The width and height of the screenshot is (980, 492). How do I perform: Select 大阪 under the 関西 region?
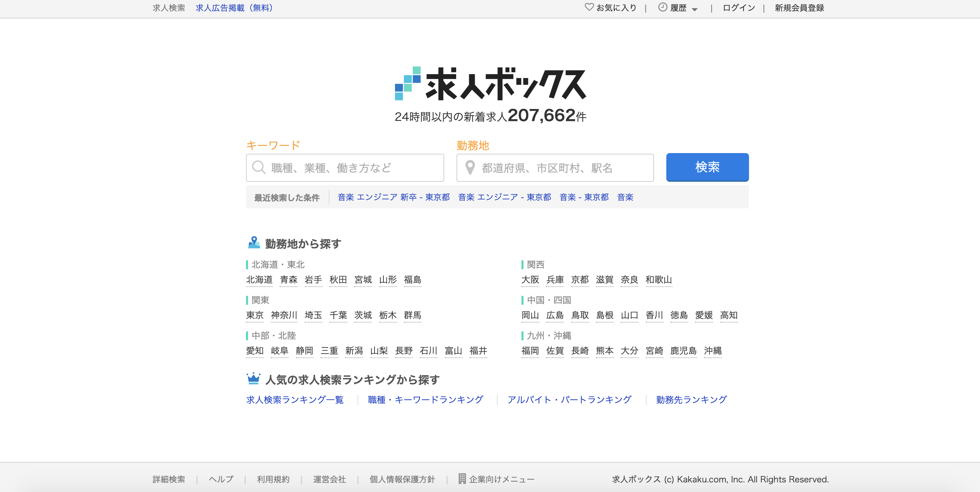click(x=530, y=280)
